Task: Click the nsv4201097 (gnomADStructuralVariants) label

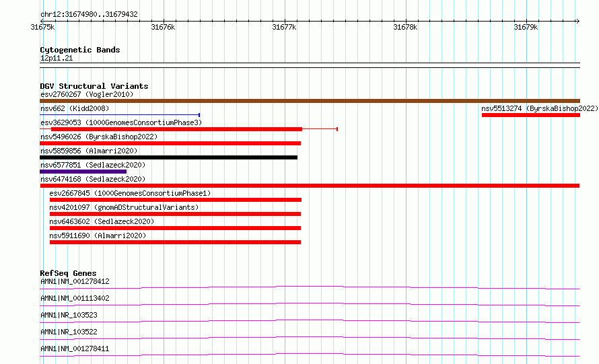Action: tap(124, 207)
